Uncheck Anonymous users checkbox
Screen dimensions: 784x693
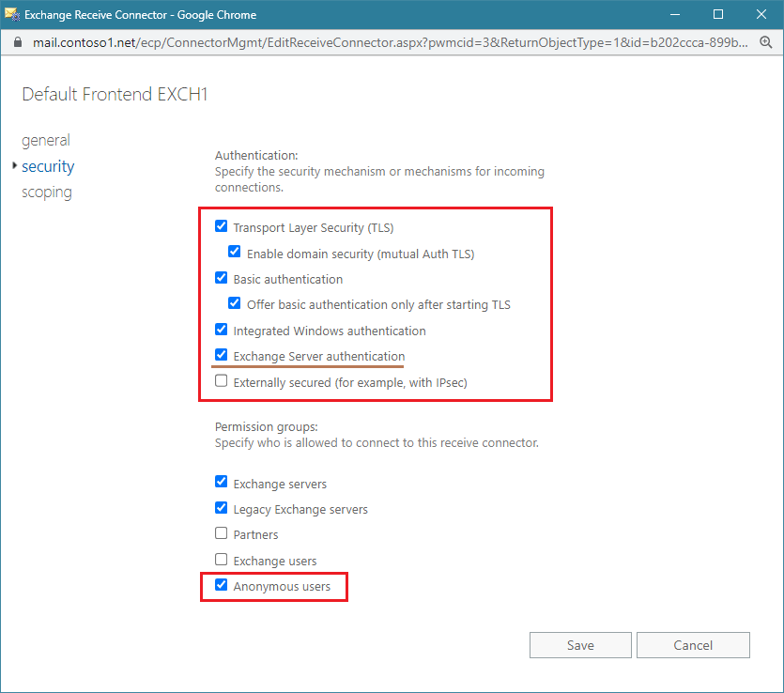pyautogui.click(x=221, y=585)
